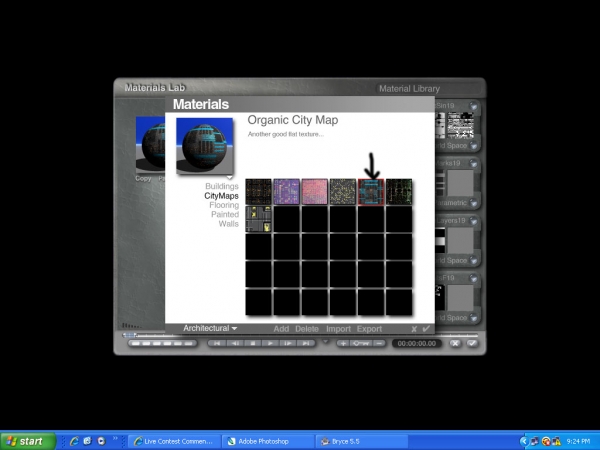Click the gray texture preview in the Layers19 component
Viewport: 600px width, 450px height.
pyautogui.click(x=461, y=240)
